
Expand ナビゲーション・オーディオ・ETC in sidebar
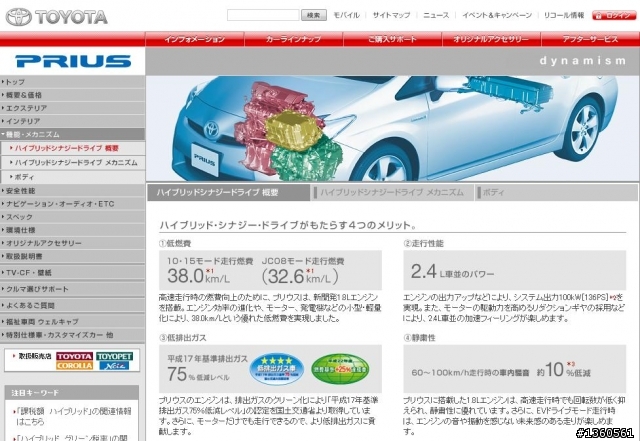point(72,203)
